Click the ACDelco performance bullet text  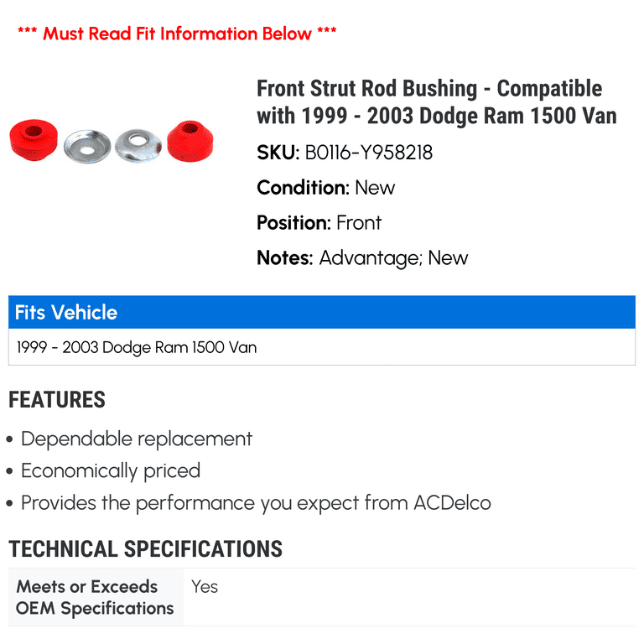click(x=256, y=503)
